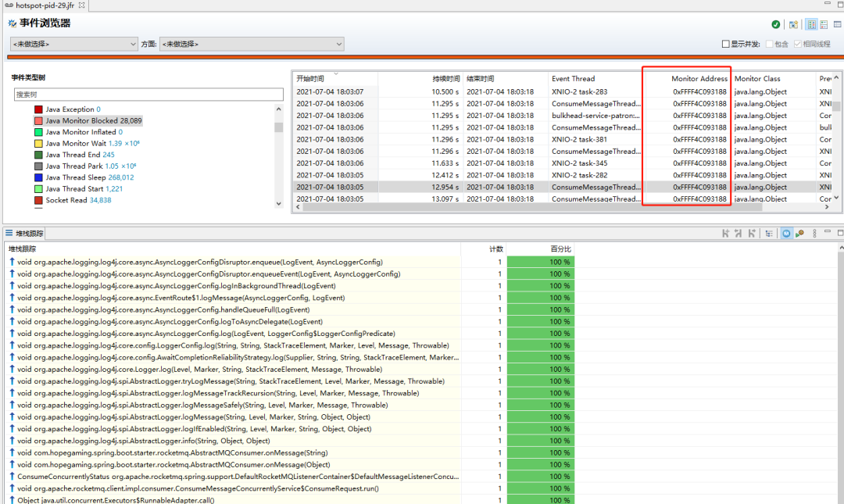The image size is (844, 504).
Task: Click arrow icon of Logger.log frame
Action: (12, 369)
